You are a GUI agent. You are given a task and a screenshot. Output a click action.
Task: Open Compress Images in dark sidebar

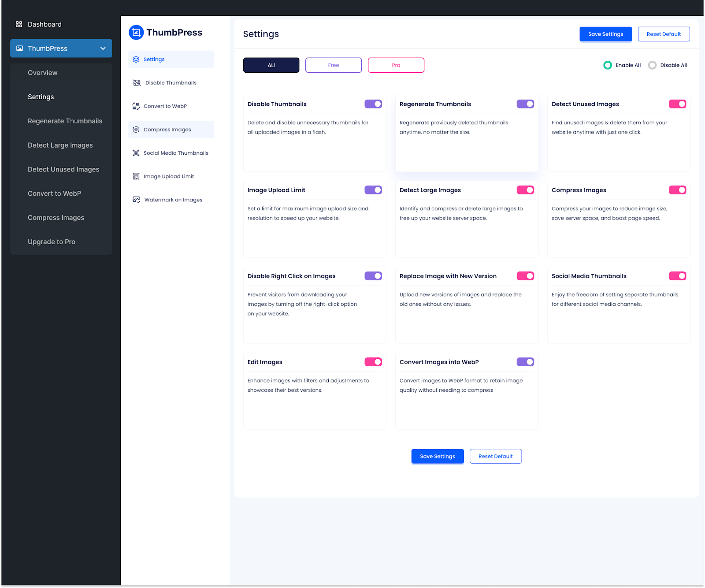click(x=56, y=218)
